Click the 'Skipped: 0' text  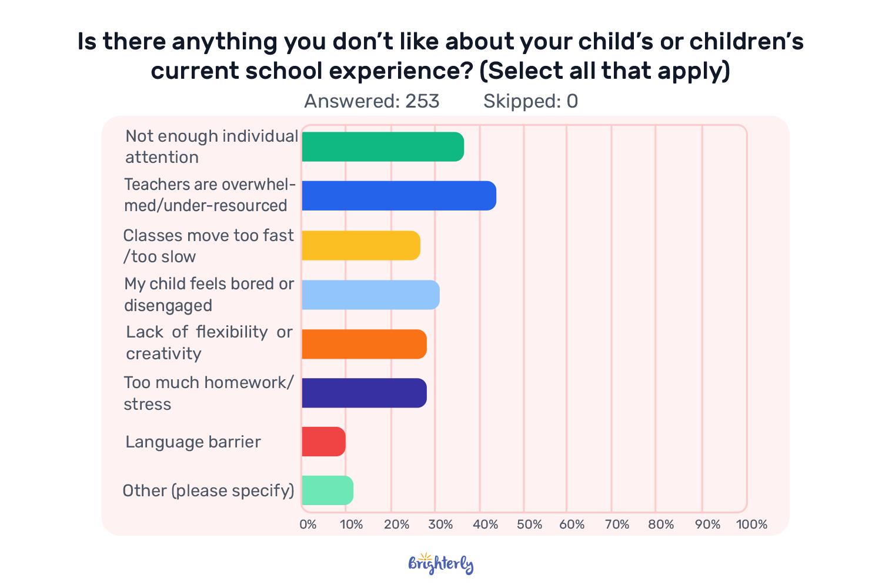coord(531,101)
